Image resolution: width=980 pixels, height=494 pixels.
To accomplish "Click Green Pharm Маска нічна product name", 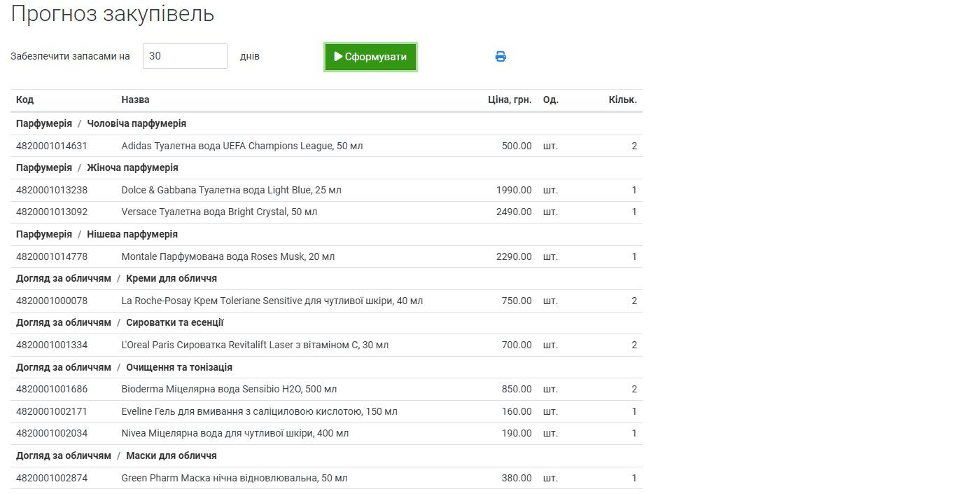I will pyautogui.click(x=234, y=478).
